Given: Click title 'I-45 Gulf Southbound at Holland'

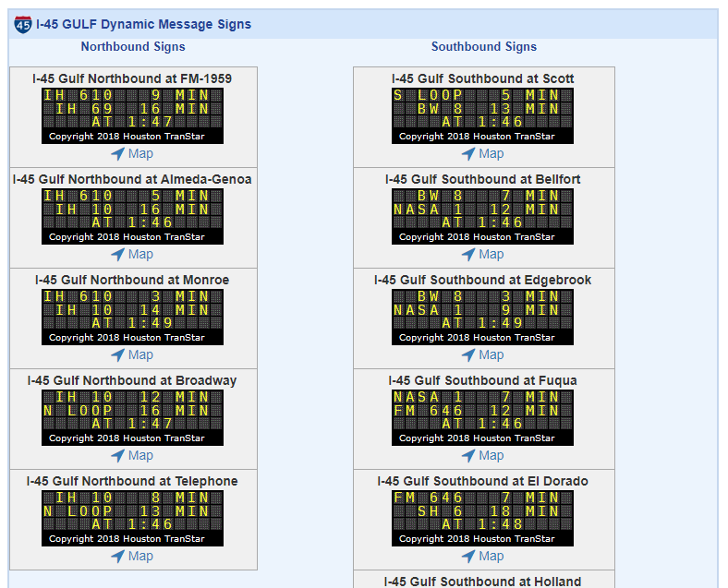Looking at the screenshot, I should pyautogui.click(x=483, y=582).
